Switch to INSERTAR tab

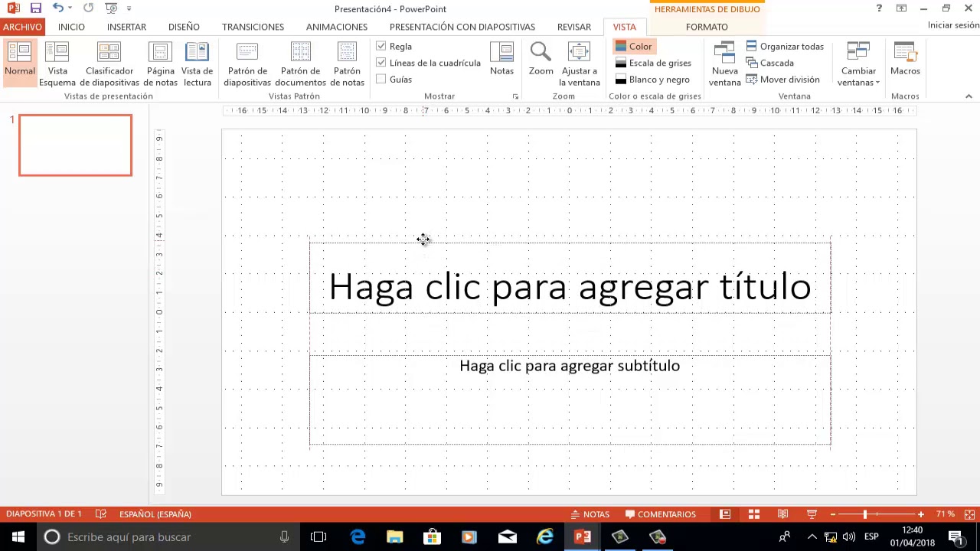126,27
